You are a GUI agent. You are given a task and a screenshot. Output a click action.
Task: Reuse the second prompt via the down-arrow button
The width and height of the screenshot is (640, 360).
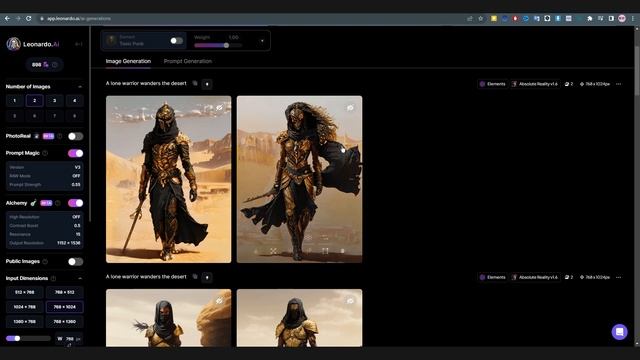point(207,278)
